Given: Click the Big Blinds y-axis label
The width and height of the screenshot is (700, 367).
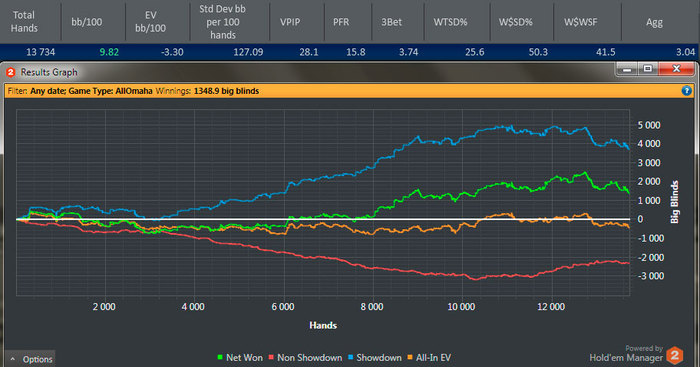Looking at the screenshot, I should [x=675, y=202].
